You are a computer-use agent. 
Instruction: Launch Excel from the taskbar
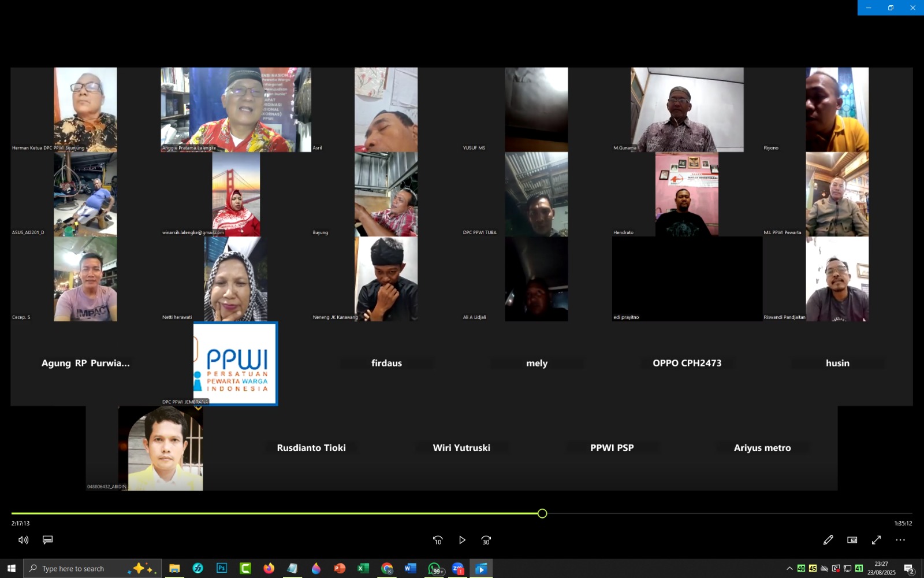click(363, 569)
